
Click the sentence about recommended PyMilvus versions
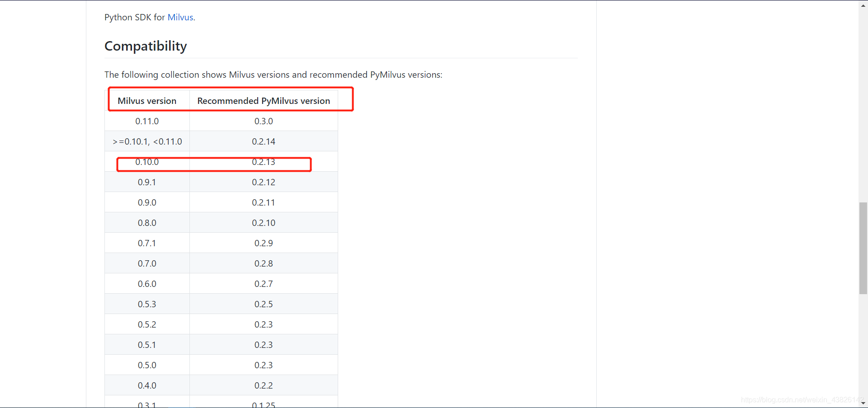pos(274,75)
